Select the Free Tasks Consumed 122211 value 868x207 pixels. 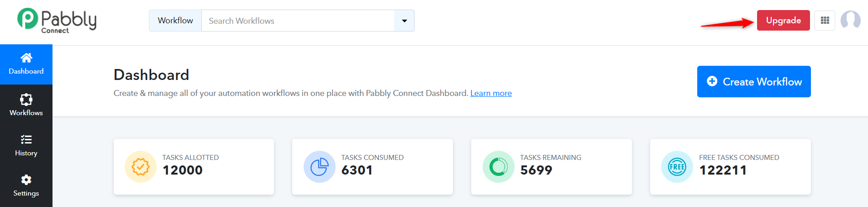[x=723, y=170]
